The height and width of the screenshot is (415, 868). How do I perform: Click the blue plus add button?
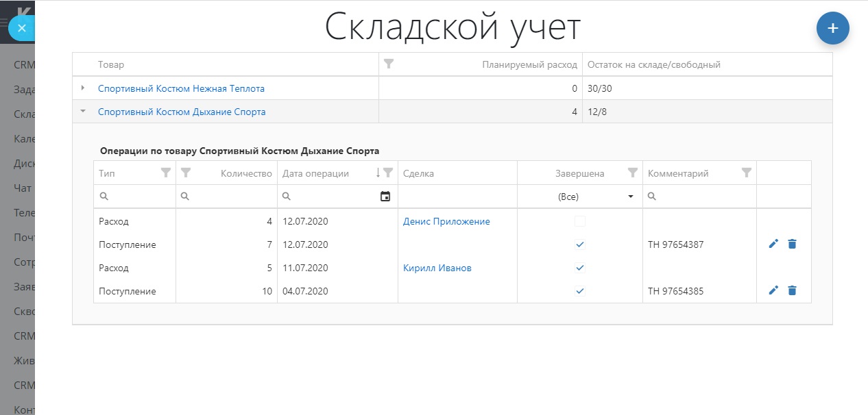pos(832,28)
